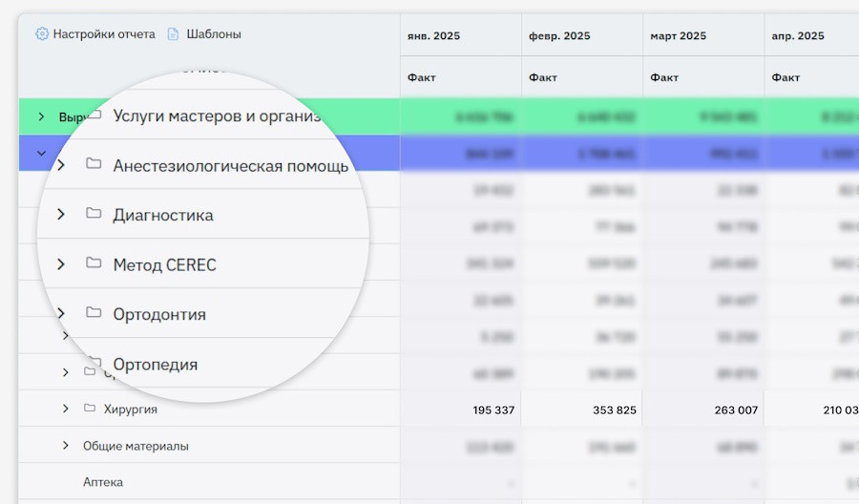Click the folder icon next to Ортодонтия
This screenshot has height=504, width=859.
pyautogui.click(x=94, y=313)
